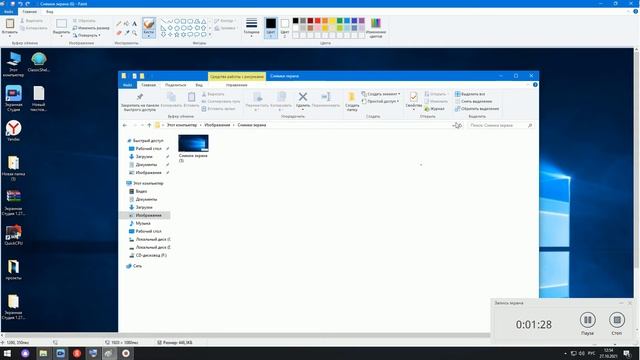Click the Select (Выделить) rectangle icon
Image resolution: width=640 pixels, height=360 pixels.
(x=61, y=24)
